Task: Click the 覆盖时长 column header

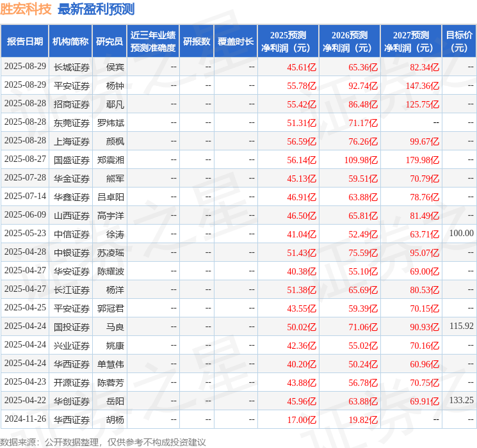Action: coord(236,42)
